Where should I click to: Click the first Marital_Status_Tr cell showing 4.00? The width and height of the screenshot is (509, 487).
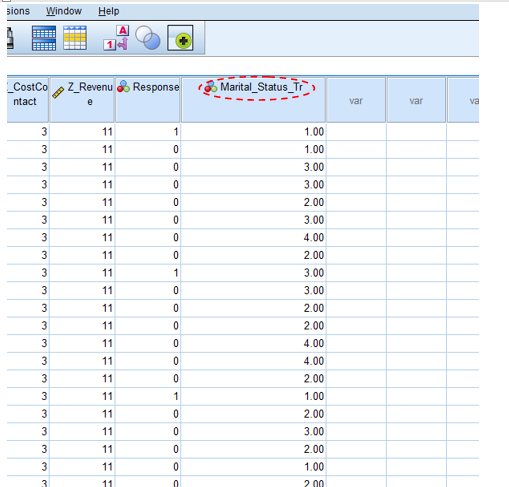tap(253, 237)
